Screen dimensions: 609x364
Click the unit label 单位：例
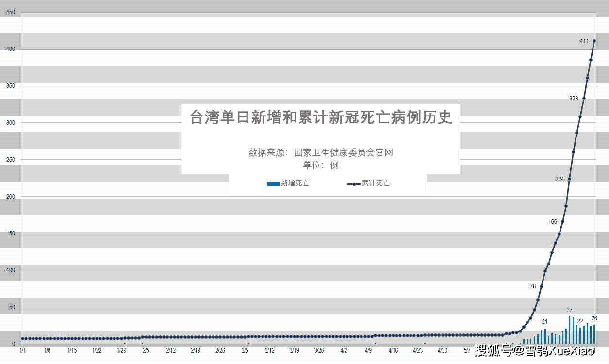(321, 165)
